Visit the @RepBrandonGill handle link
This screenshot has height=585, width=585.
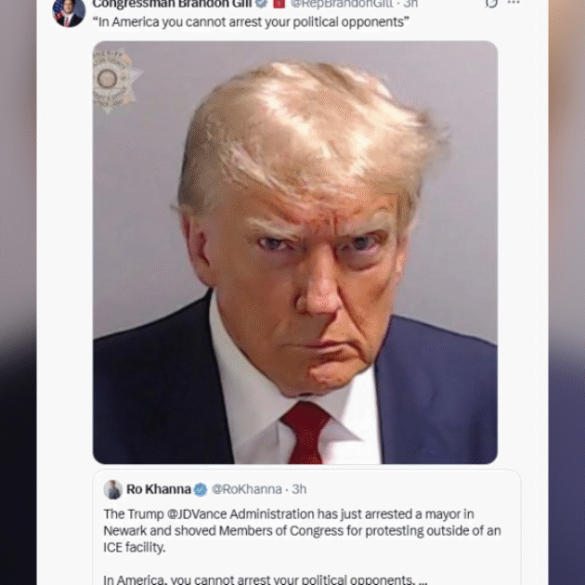click(x=342, y=4)
